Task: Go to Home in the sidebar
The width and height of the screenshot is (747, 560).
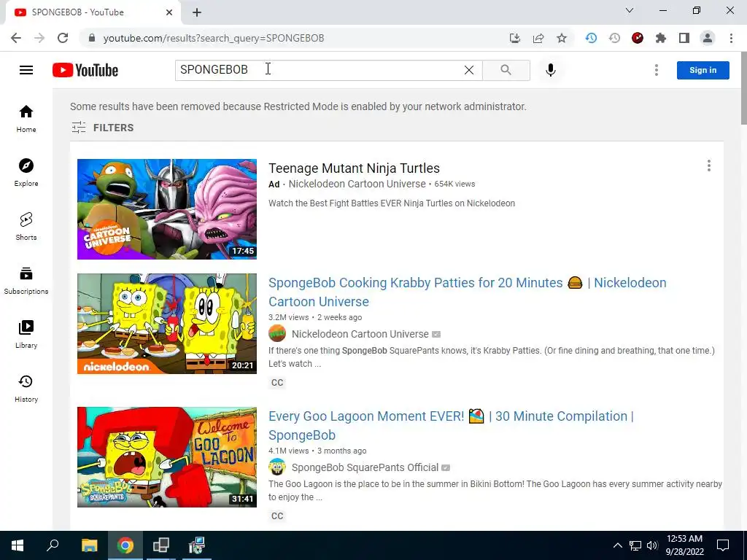Action: click(26, 119)
